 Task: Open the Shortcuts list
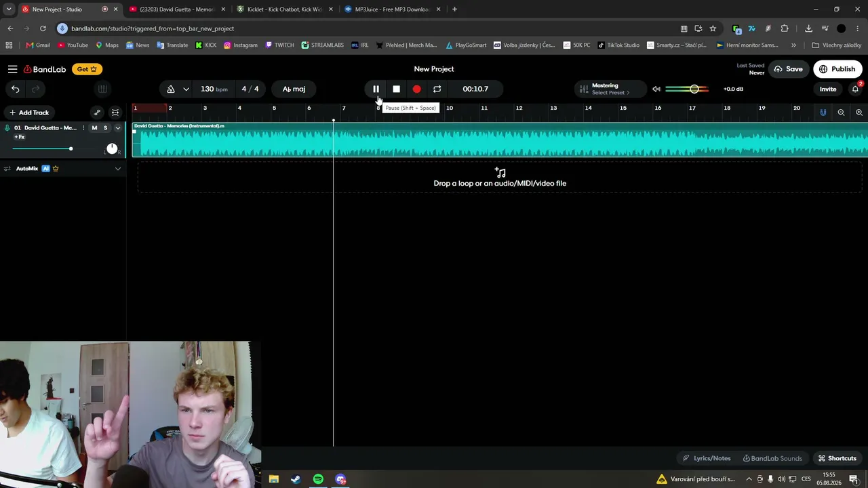click(x=837, y=458)
